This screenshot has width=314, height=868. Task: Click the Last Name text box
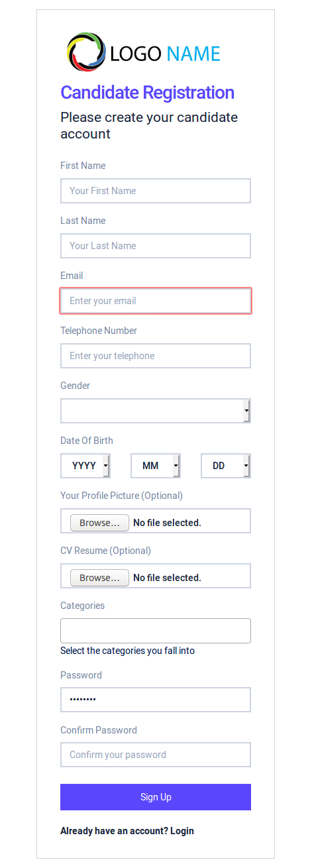[156, 246]
